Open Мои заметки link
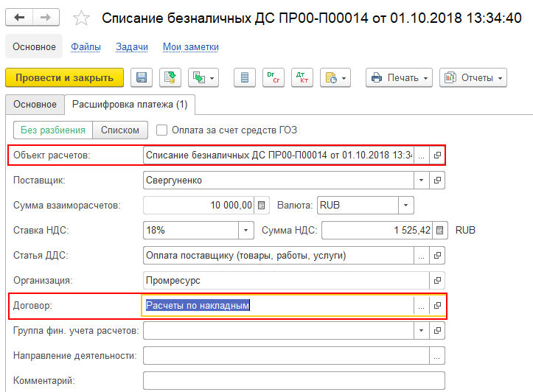Viewport: 533px width, 392px height. [191, 47]
